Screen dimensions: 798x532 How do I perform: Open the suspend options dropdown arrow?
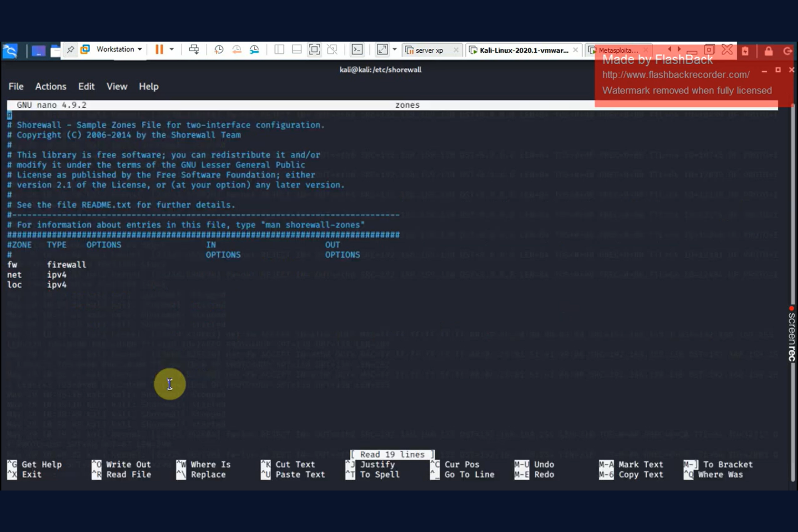click(x=172, y=49)
